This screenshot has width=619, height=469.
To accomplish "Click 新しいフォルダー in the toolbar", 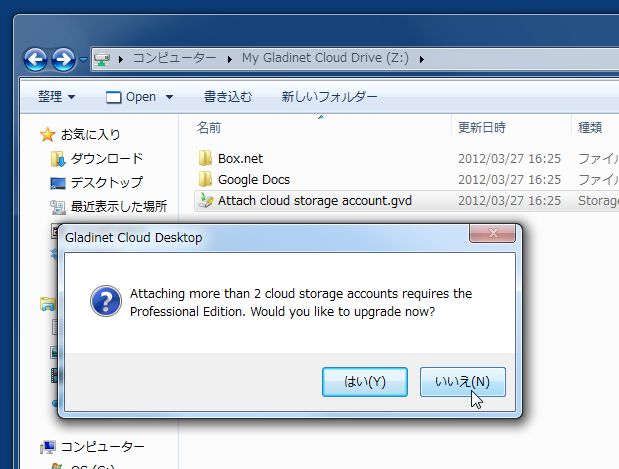I will pos(329,97).
